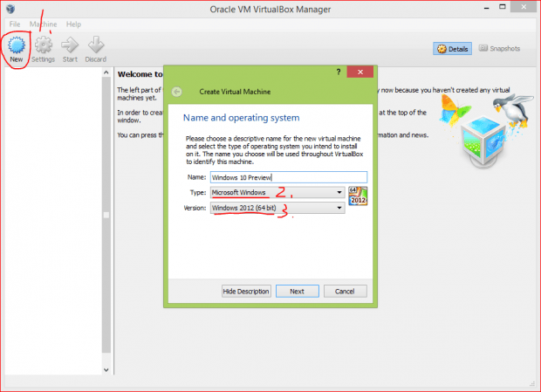Viewport: 541px width, 392px height.
Task: Click the Windows 2012 64-bit OS icon
Action: pyautogui.click(x=358, y=196)
